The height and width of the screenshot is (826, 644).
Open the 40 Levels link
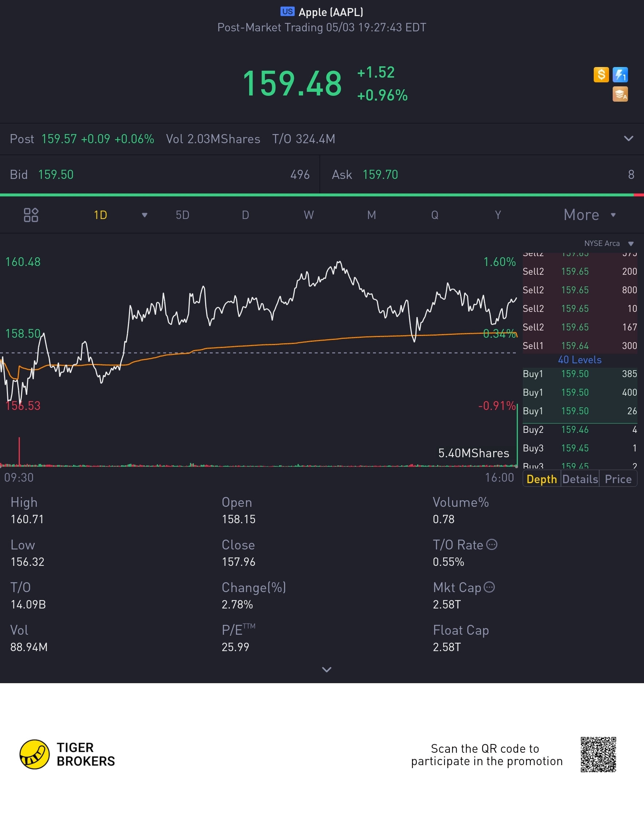tap(580, 360)
